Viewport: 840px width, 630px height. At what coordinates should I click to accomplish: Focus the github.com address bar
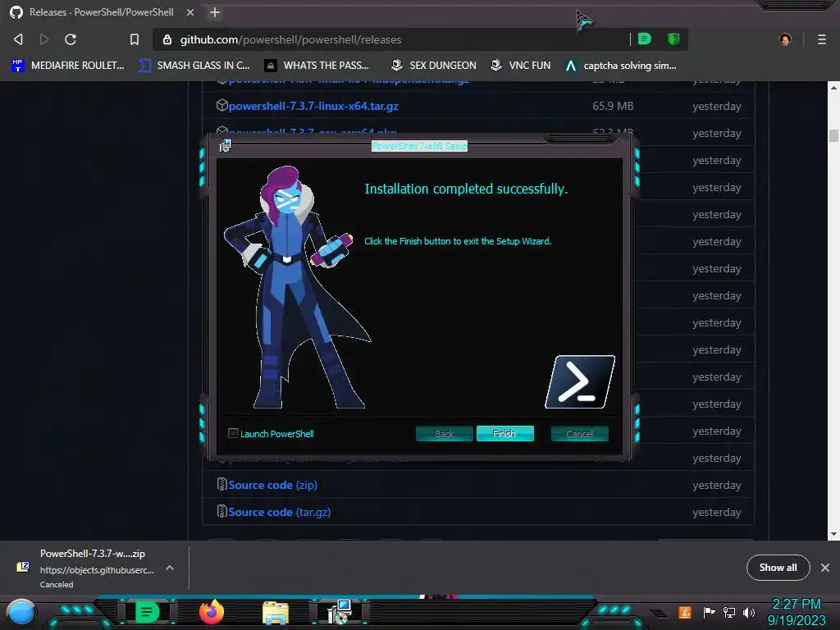click(x=396, y=39)
